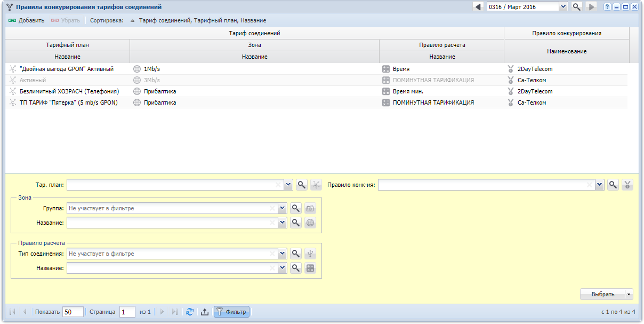Expand the Зона Группа dropdown
The height and width of the screenshot is (324, 644).
(283, 208)
